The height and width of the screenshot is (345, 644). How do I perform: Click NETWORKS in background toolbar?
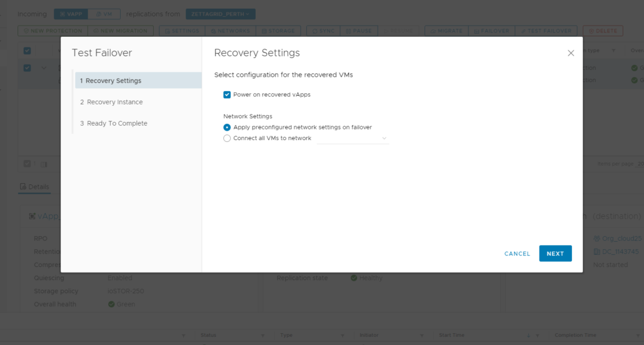231,31
